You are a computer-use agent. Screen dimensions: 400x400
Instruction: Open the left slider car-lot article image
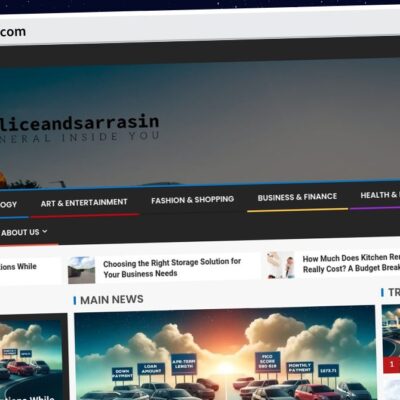tap(31, 358)
